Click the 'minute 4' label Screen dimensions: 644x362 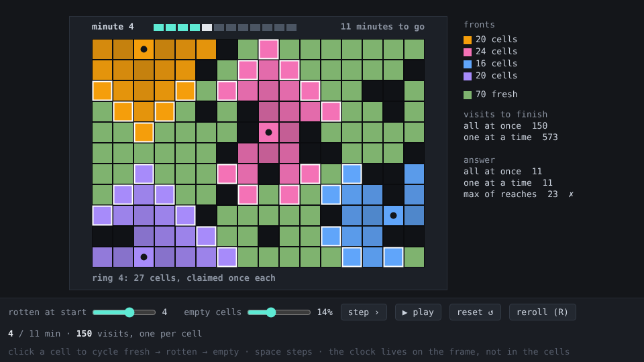pos(113,27)
